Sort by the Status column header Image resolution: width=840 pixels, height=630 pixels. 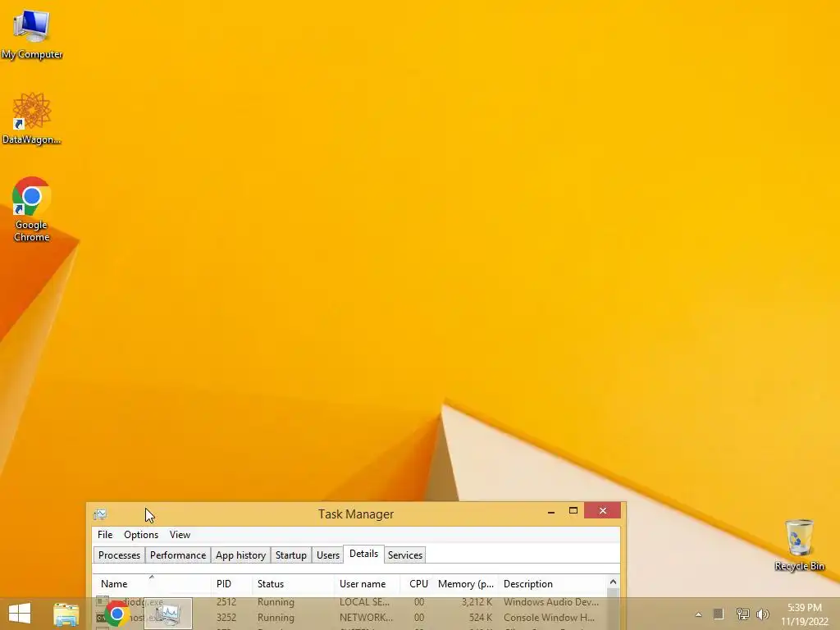point(293,584)
